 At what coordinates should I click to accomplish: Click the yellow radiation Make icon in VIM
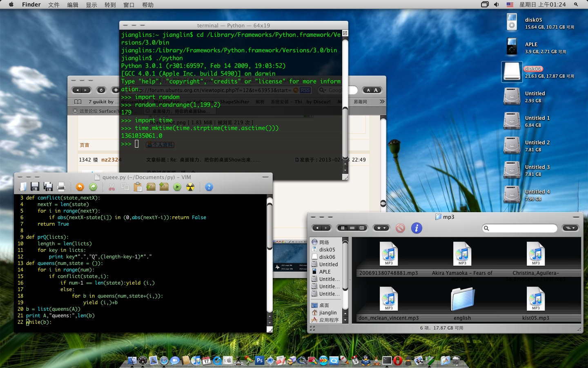190,187
